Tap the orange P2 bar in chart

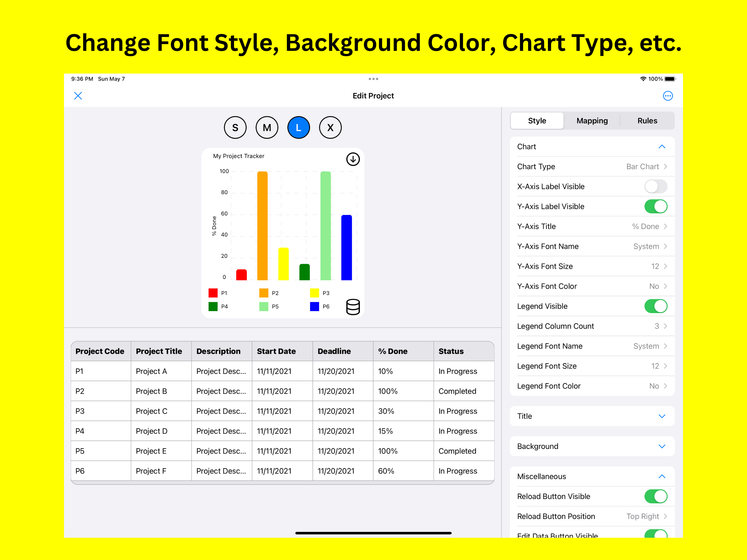tap(262, 226)
